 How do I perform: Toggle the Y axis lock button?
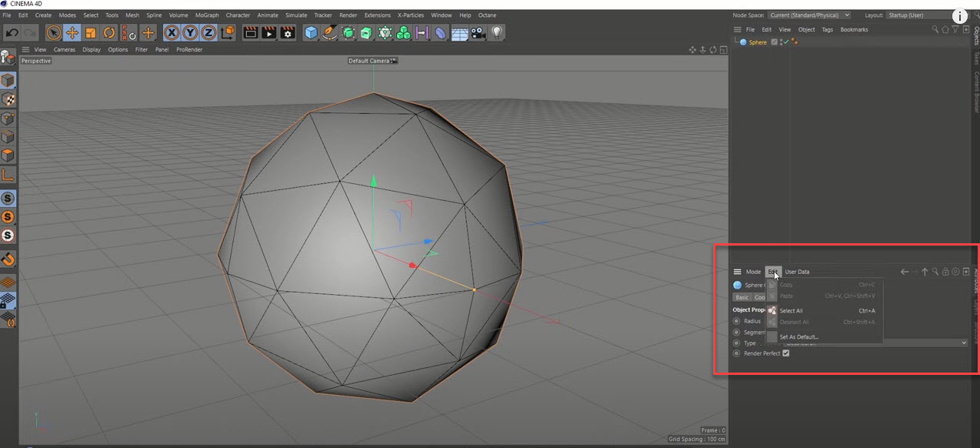189,32
